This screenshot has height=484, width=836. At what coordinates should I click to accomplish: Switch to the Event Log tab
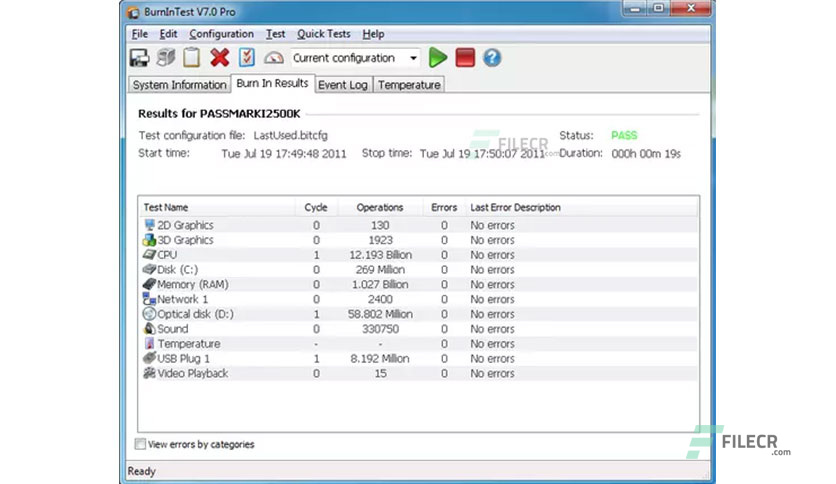tap(343, 85)
